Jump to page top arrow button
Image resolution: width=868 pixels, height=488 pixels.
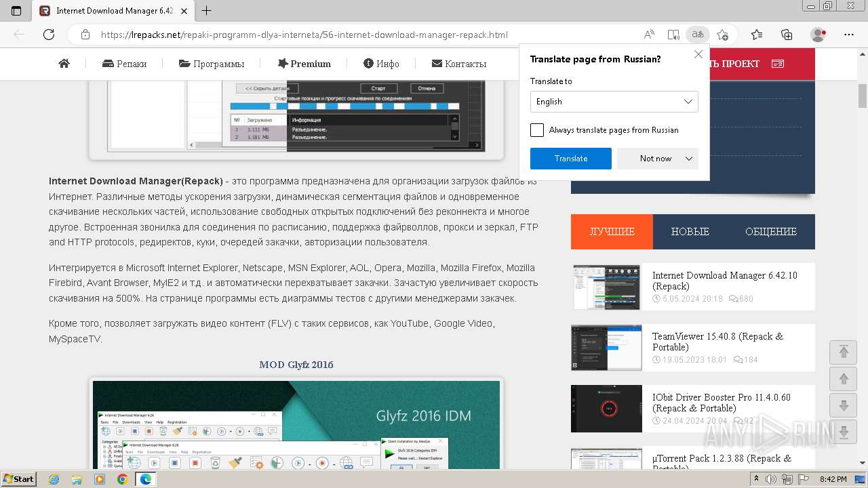pos(844,352)
